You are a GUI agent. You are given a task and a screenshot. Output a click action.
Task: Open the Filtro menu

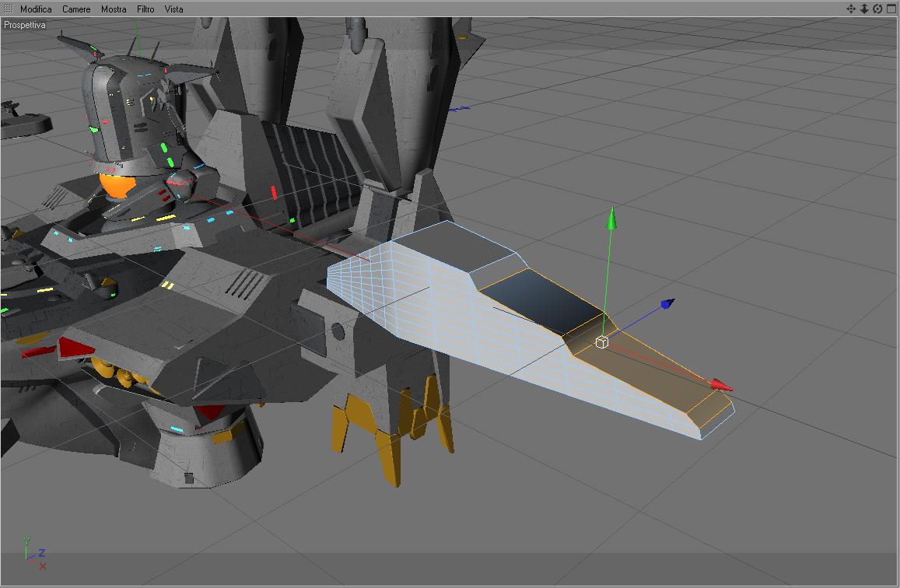pyautogui.click(x=145, y=9)
